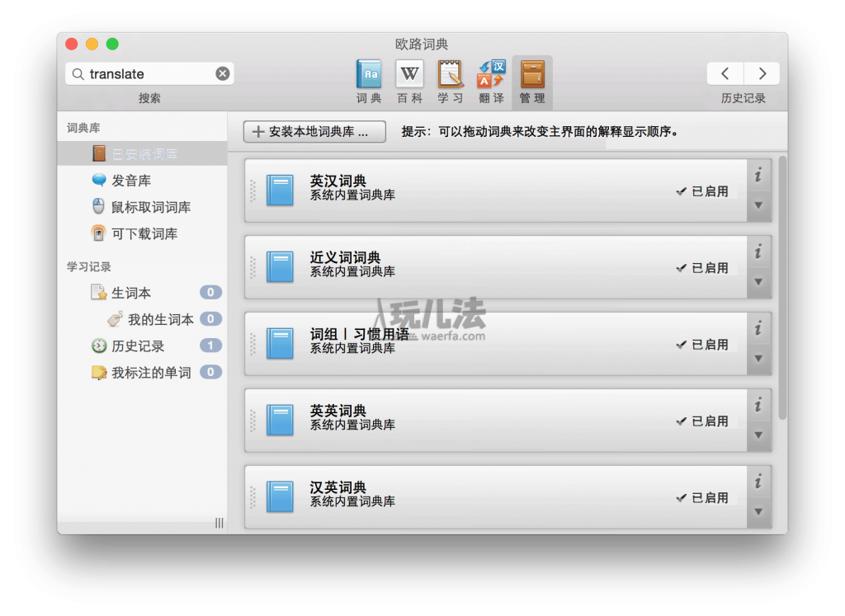Image resolution: width=845 pixels, height=616 pixels.
Task: Click blue book icon of 英英词典
Action: point(281,420)
